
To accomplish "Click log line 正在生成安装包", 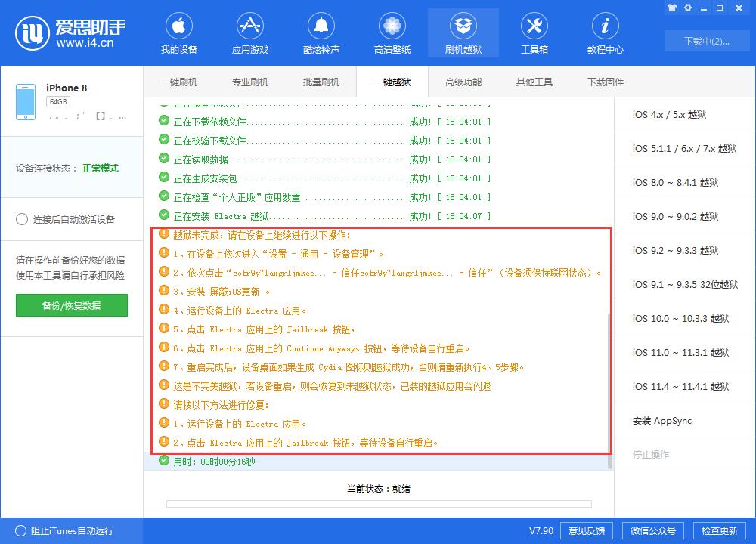I will click(324, 178).
